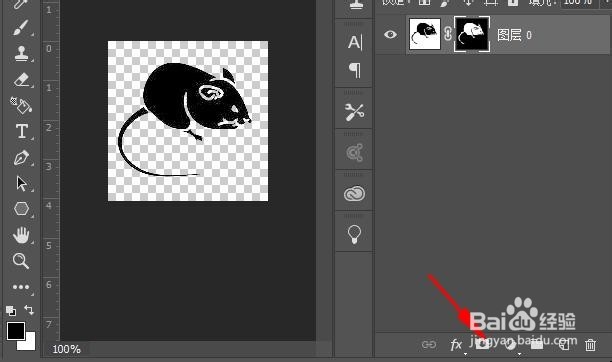Select the Brush tool
The width and height of the screenshot is (612, 362).
tap(21, 27)
